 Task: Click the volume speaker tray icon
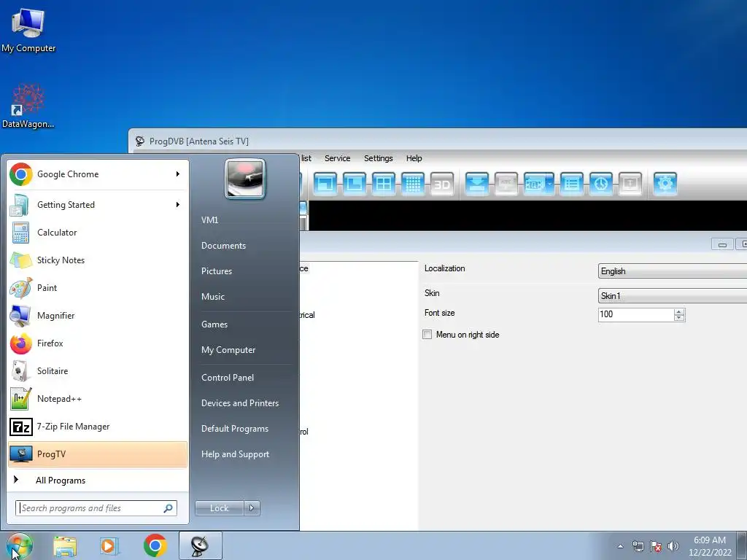(673, 546)
